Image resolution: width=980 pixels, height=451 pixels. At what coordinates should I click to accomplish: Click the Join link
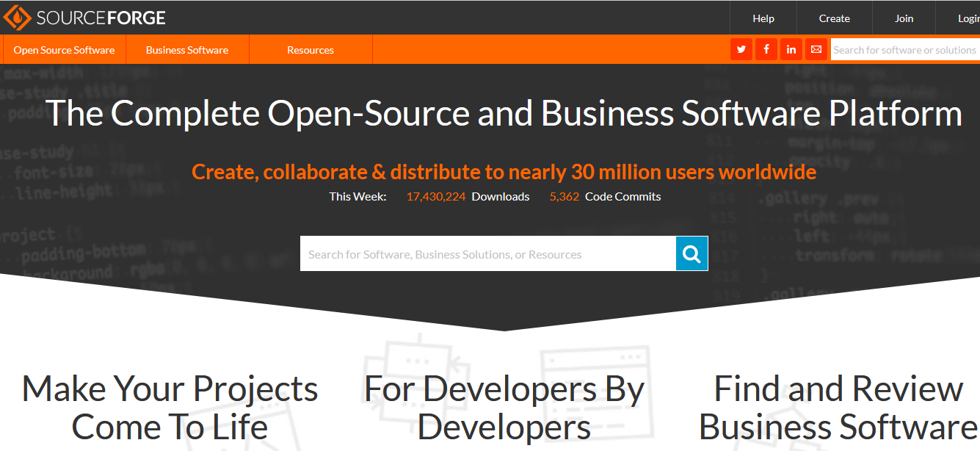click(904, 18)
